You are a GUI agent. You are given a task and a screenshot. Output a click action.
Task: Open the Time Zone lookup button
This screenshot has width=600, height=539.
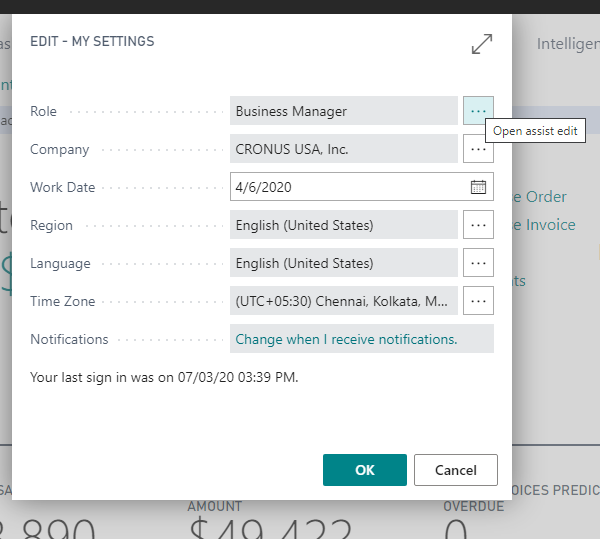pos(478,301)
